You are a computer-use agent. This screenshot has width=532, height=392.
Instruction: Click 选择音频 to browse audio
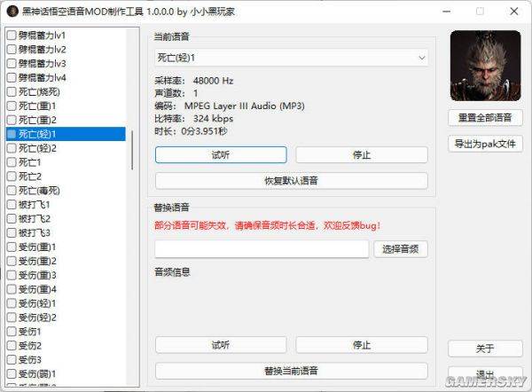point(401,249)
